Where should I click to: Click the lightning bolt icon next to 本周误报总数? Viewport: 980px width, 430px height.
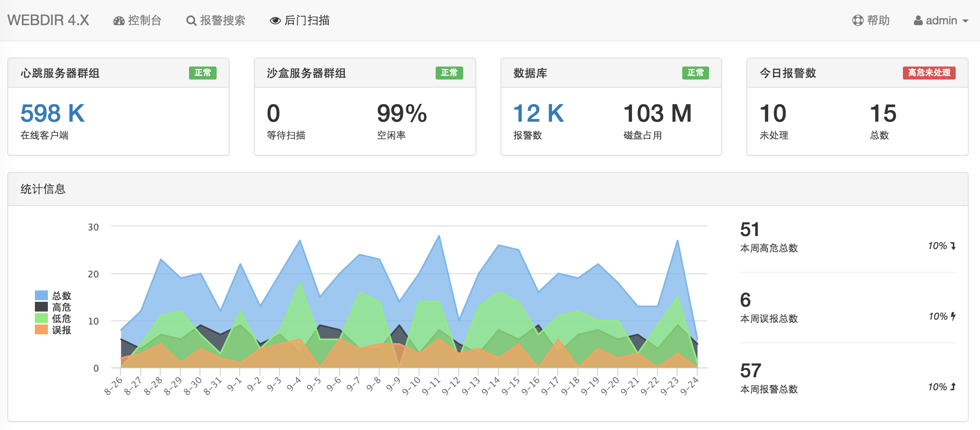953,316
